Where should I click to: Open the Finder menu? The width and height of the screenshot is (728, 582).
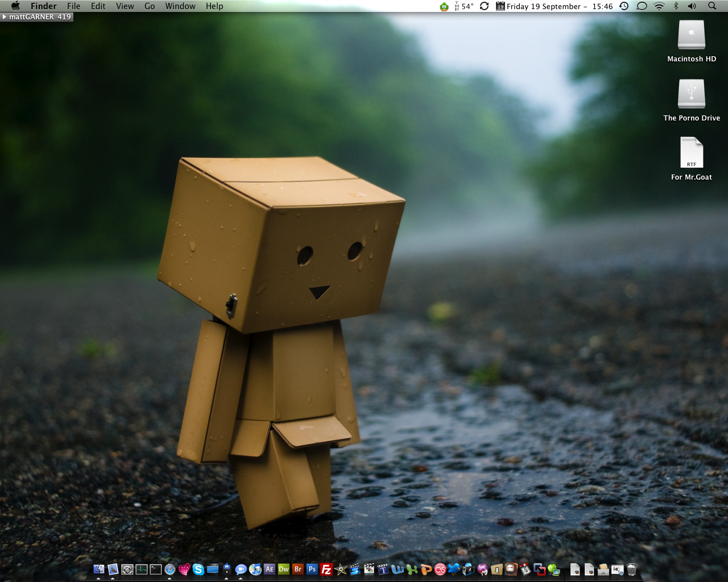click(44, 6)
